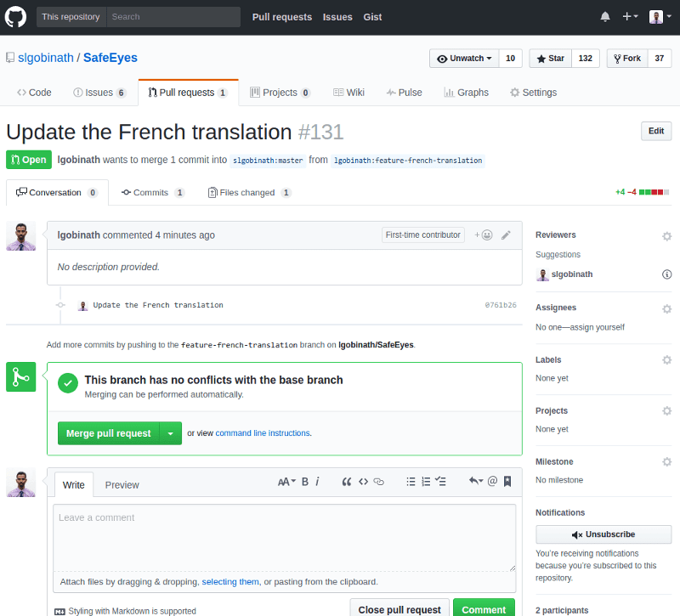680x616 pixels.
Task: Unwatch this repository
Action: [x=463, y=58]
